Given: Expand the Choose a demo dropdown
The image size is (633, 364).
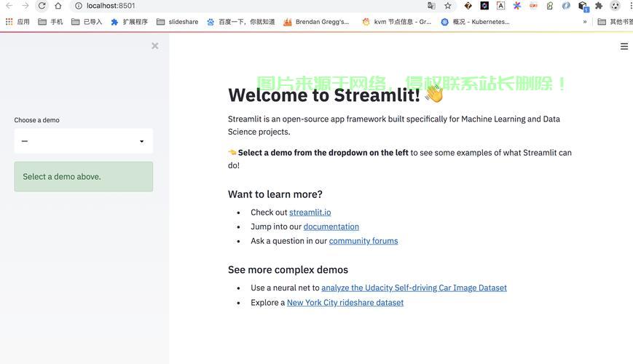Looking at the screenshot, I should tap(83, 141).
